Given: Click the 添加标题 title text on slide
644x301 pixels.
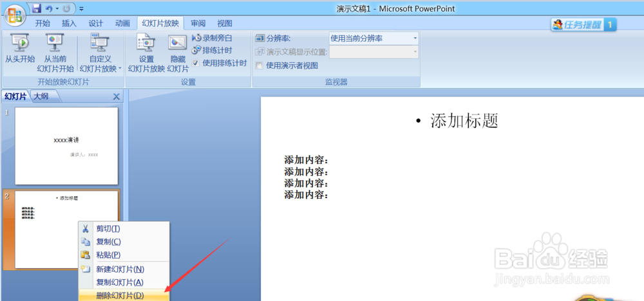Looking at the screenshot, I should 464,120.
